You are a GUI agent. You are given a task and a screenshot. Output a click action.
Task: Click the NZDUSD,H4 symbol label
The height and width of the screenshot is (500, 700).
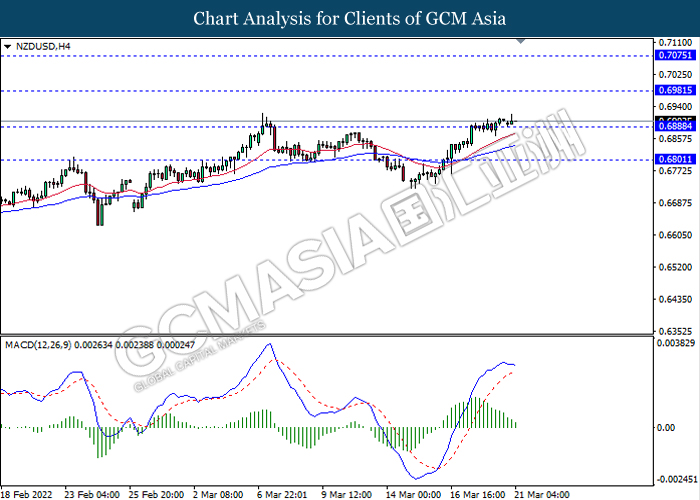click(43, 46)
